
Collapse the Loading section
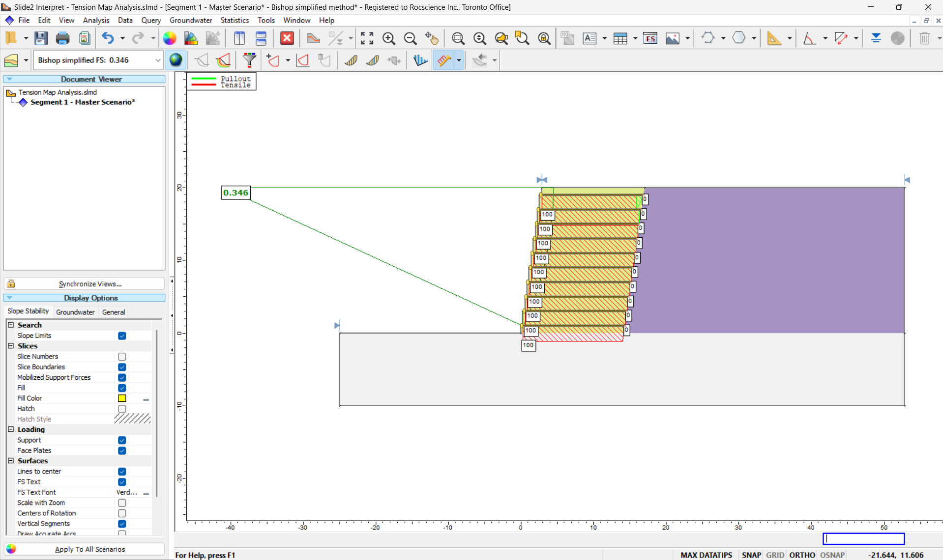click(11, 429)
